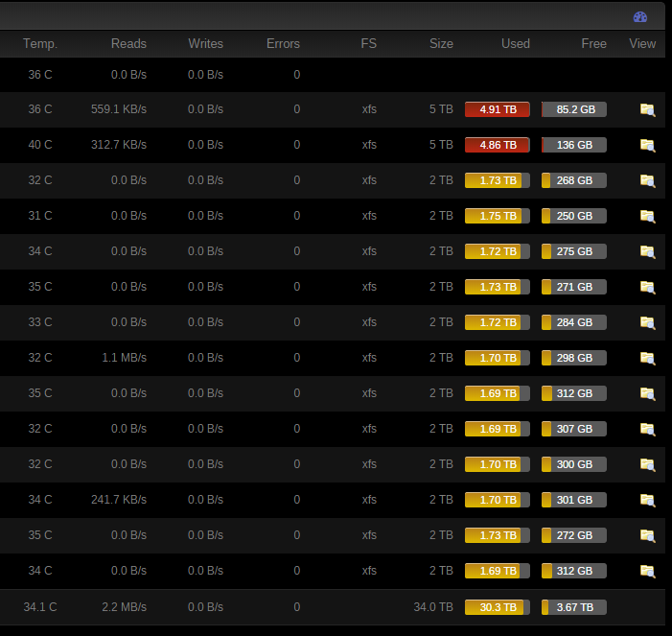Click the Size column header

[x=441, y=44]
